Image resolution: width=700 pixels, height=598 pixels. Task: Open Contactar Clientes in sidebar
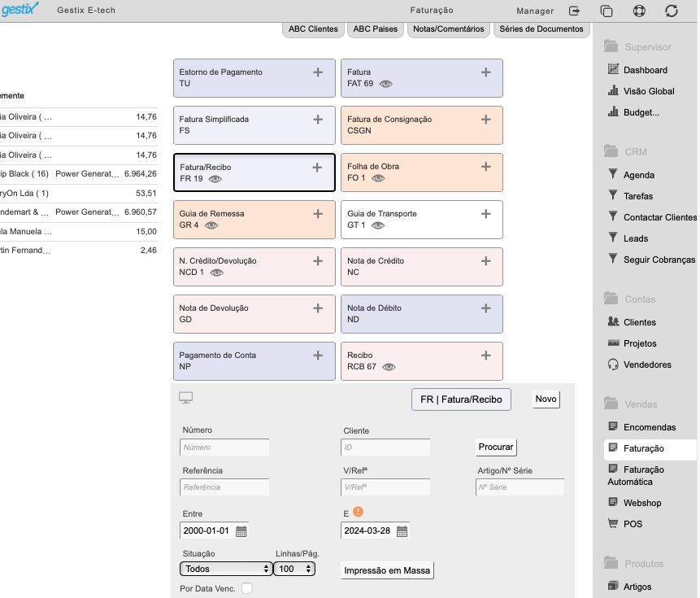click(652, 217)
